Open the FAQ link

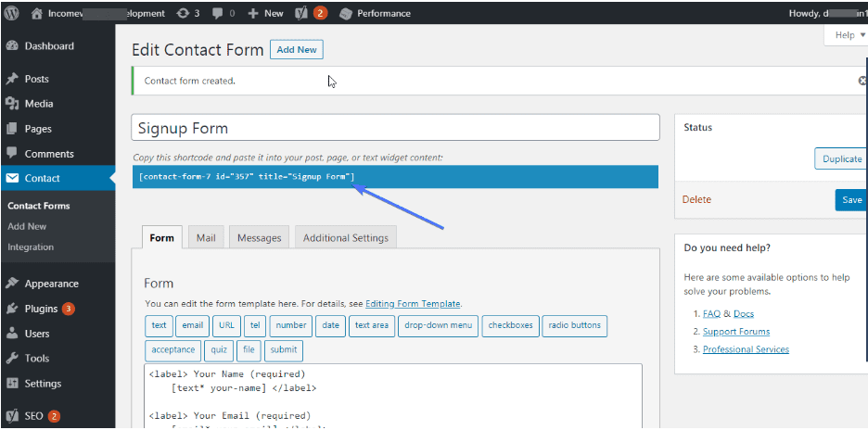pyautogui.click(x=711, y=314)
